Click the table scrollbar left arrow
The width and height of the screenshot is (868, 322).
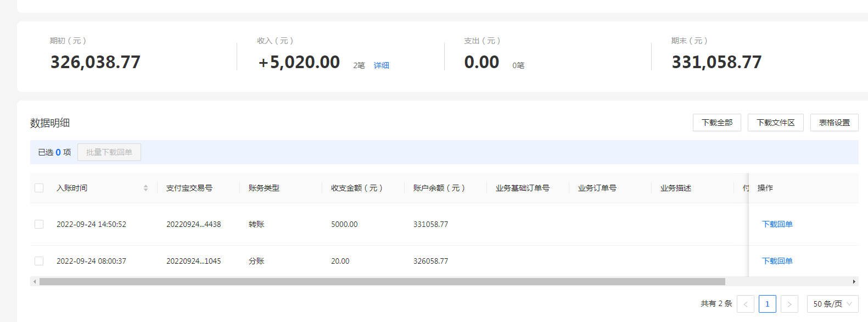pos(35,282)
